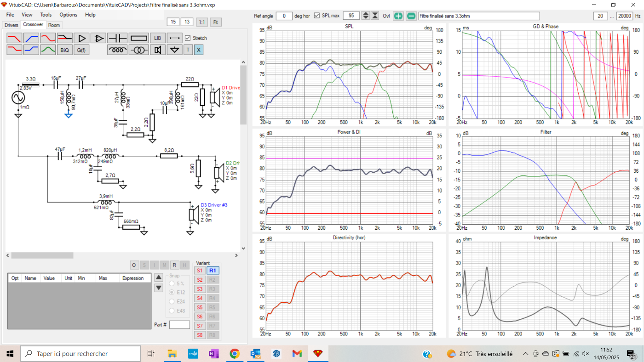Click the LIB library button
This screenshot has width=644, height=362.
coord(158,38)
